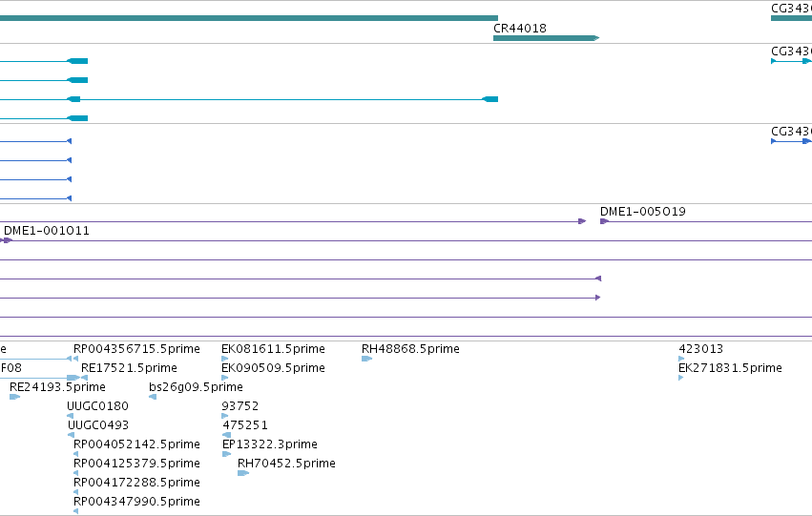
Task: Click the UUGC0180 feature label
Action: (x=97, y=406)
